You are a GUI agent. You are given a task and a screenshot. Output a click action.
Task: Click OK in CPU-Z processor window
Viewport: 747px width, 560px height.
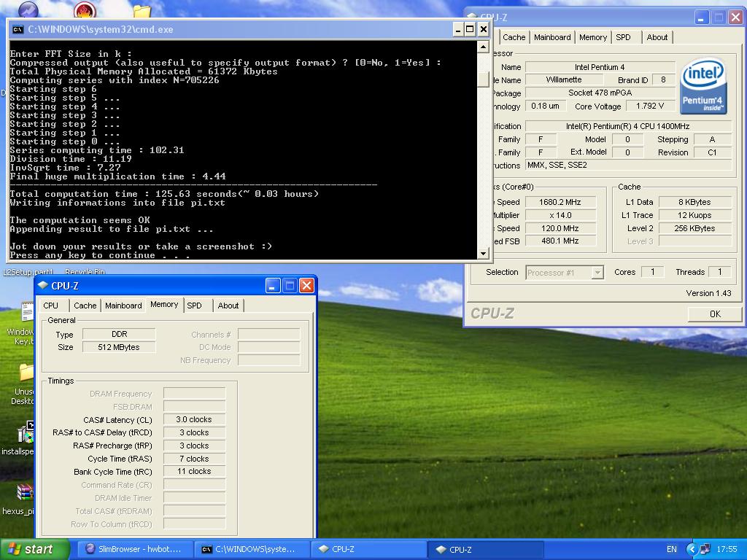[x=715, y=314]
